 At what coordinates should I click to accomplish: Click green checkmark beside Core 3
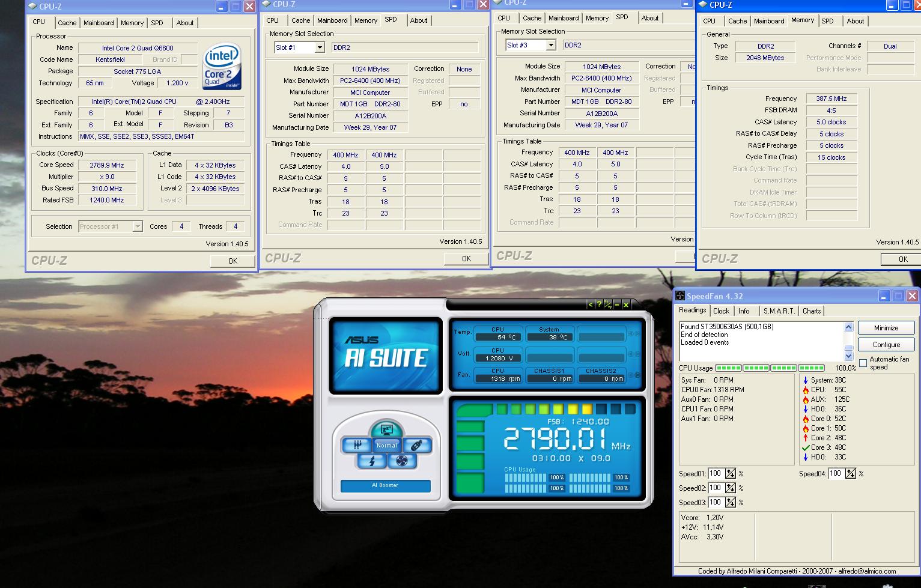coord(806,447)
